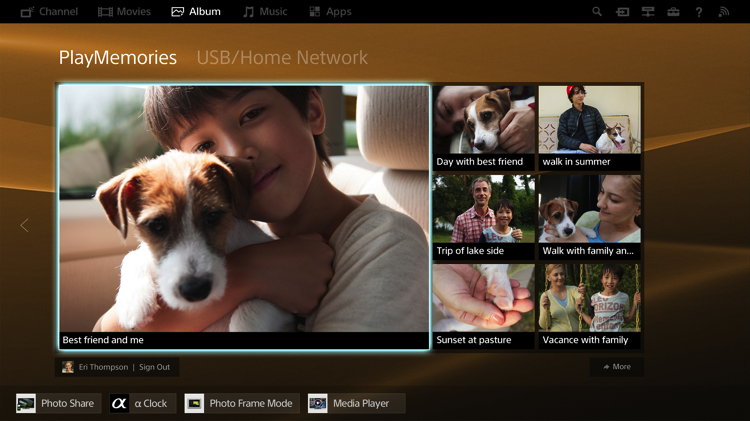Screen dimensions: 750x421
Task: Open the input source selection icon
Action: pyautogui.click(x=622, y=11)
